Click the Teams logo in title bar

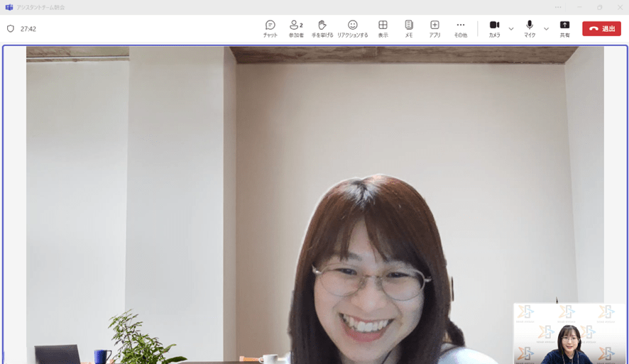point(9,7)
